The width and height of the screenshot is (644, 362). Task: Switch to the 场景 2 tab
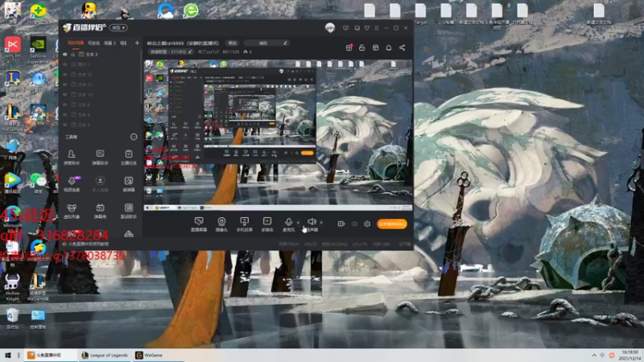tap(109, 43)
